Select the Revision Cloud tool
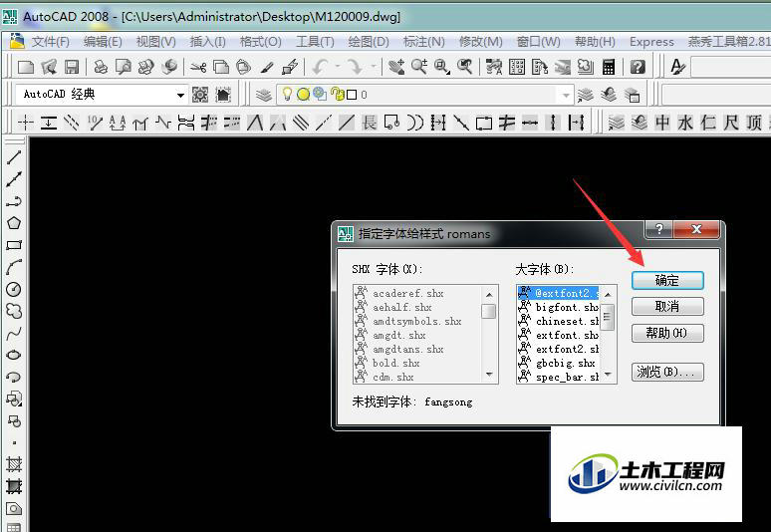Viewport: 771px width, 532px height. click(x=14, y=311)
